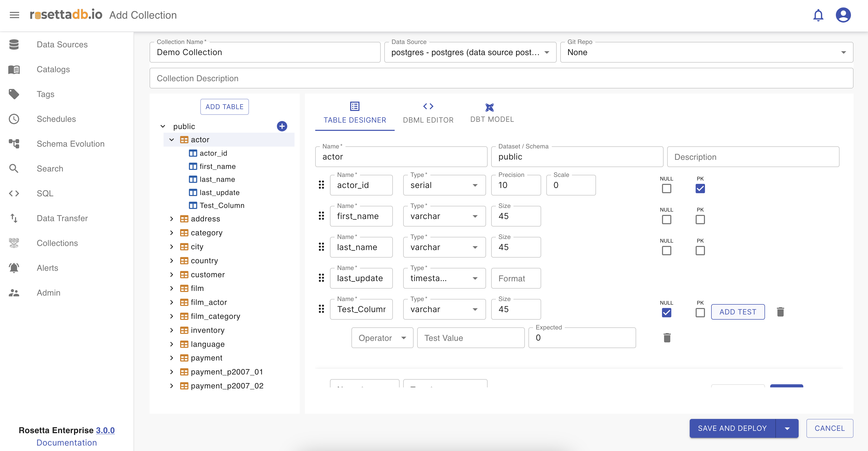Click the ADD TABLE button
The image size is (868, 451).
coord(224,107)
